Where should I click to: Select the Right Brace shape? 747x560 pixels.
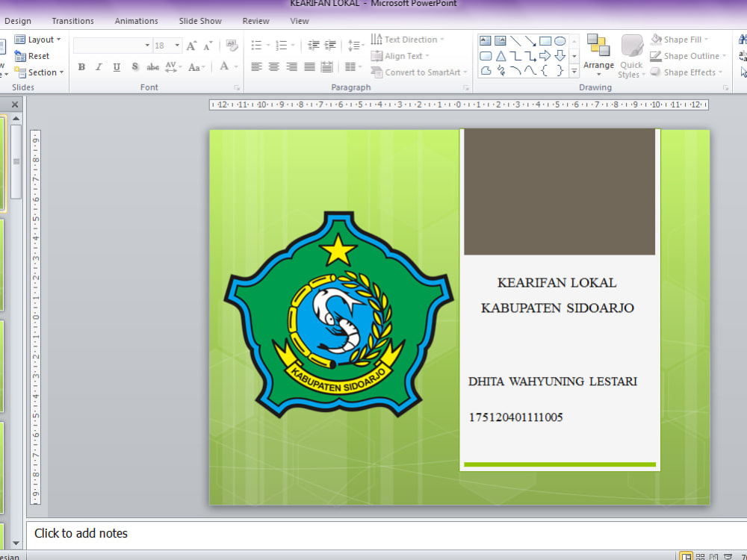(x=560, y=71)
